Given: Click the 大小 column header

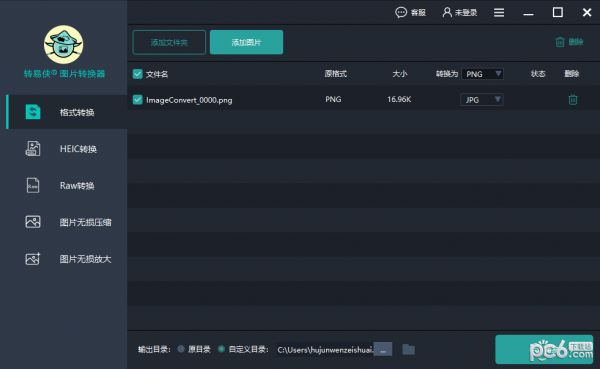Looking at the screenshot, I should coord(399,73).
